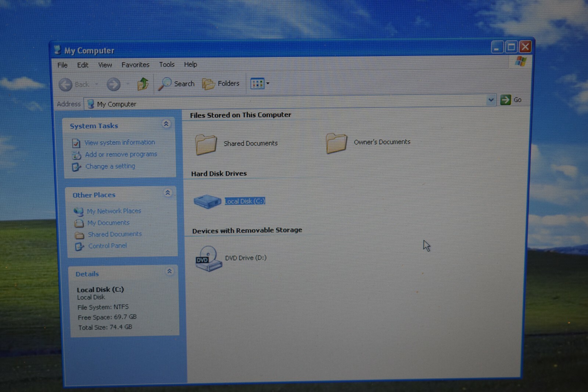Open My Network Places link

(114, 211)
